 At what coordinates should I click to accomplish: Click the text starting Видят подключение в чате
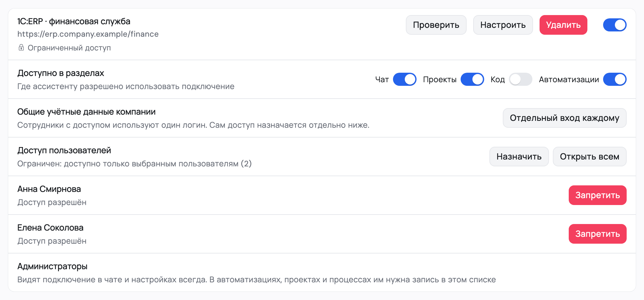coord(257,280)
